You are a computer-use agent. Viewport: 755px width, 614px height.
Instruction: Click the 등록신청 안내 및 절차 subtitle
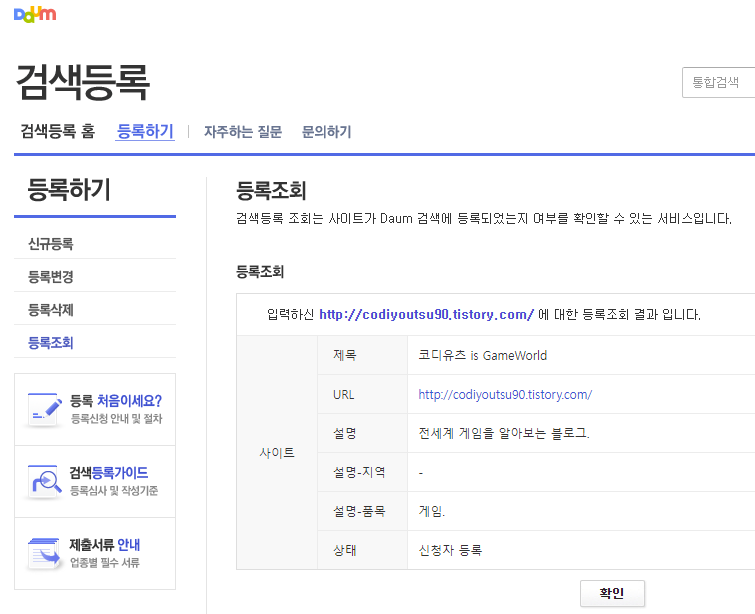coord(117,418)
